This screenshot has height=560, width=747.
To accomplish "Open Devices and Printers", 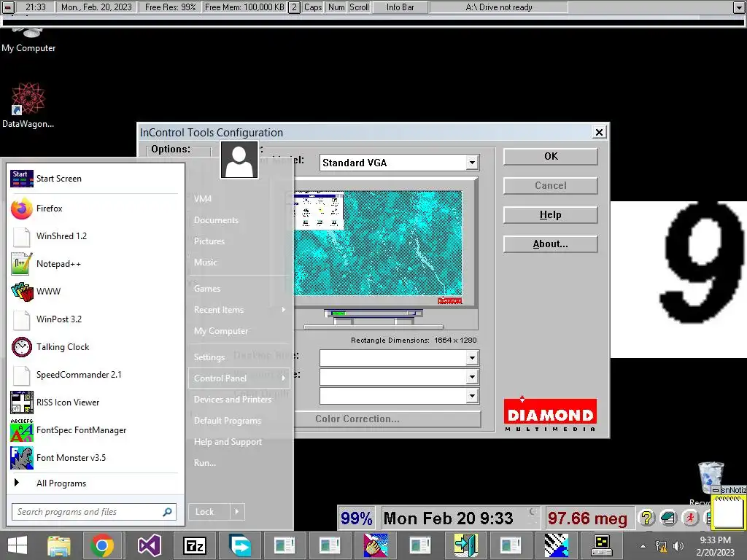I will (233, 399).
